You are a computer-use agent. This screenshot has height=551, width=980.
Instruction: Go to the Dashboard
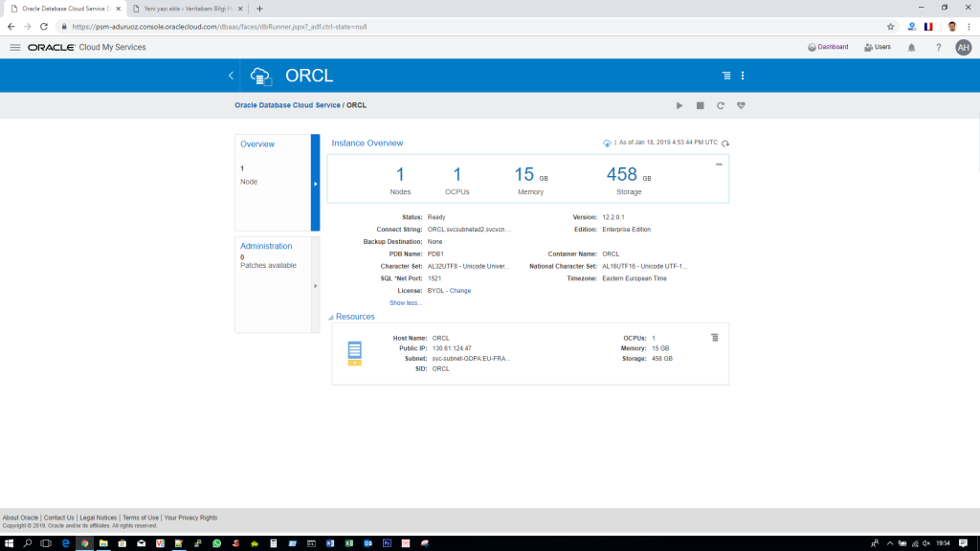(828, 47)
